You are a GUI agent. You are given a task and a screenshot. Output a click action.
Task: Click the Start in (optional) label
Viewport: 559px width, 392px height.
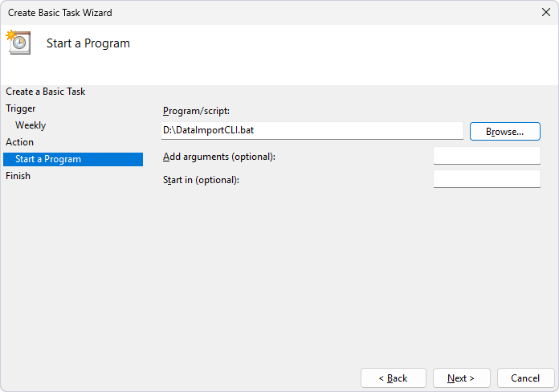click(x=201, y=180)
